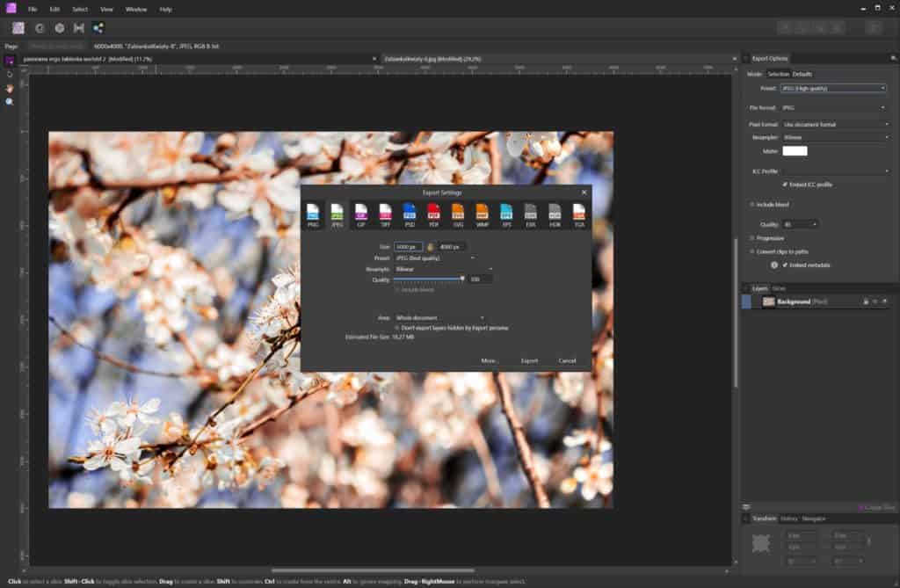Image resolution: width=900 pixels, height=588 pixels.
Task: Click the width size input field
Action: click(409, 247)
